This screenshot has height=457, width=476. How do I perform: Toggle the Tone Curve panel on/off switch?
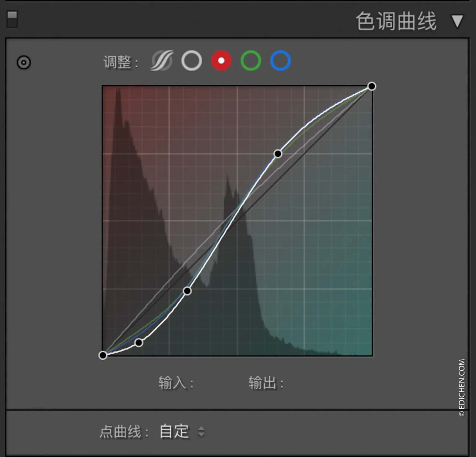click(x=12, y=20)
